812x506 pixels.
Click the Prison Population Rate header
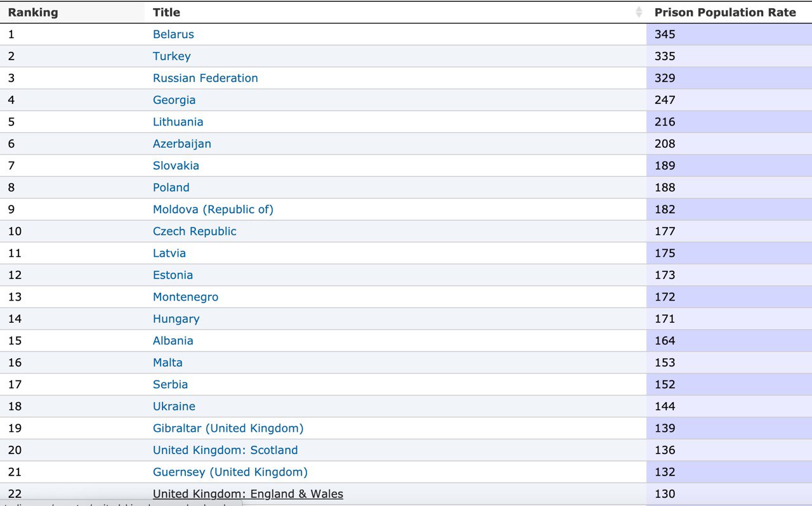pyautogui.click(x=724, y=12)
